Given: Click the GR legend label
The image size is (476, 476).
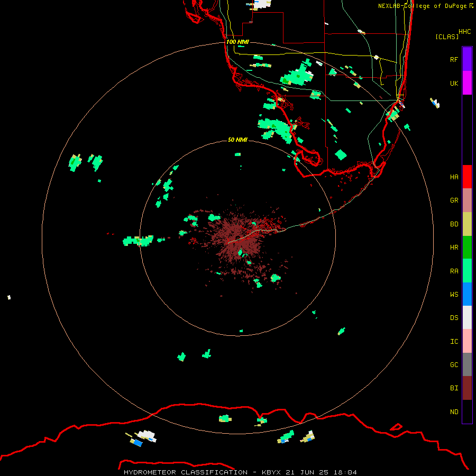Looking at the screenshot, I should 454,200.
